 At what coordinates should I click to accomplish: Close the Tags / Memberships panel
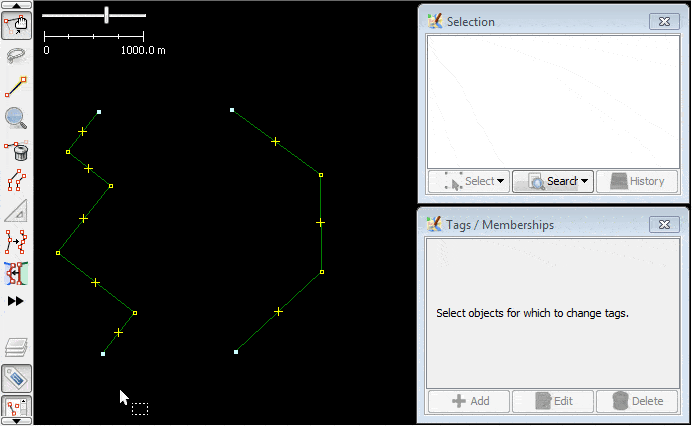coord(664,224)
